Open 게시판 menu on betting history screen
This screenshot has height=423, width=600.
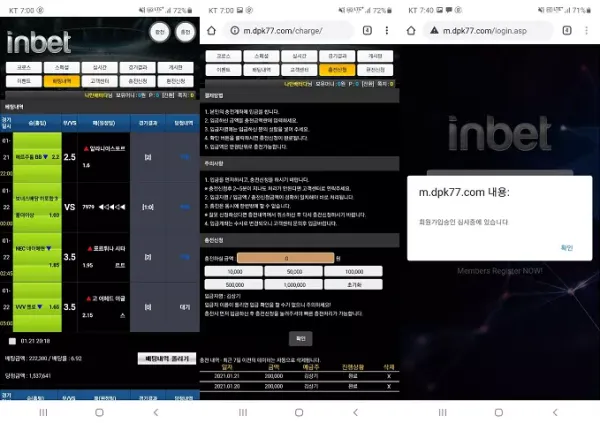coord(175,67)
